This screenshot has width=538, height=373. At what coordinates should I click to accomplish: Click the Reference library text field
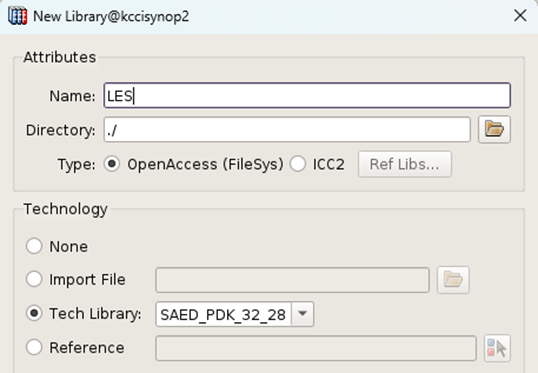(x=316, y=348)
